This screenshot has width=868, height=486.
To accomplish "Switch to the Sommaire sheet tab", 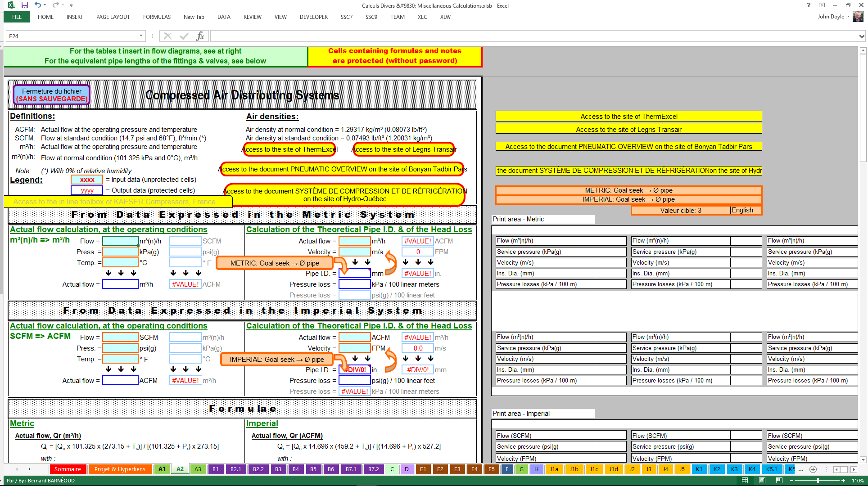I will pyautogui.click(x=68, y=469).
